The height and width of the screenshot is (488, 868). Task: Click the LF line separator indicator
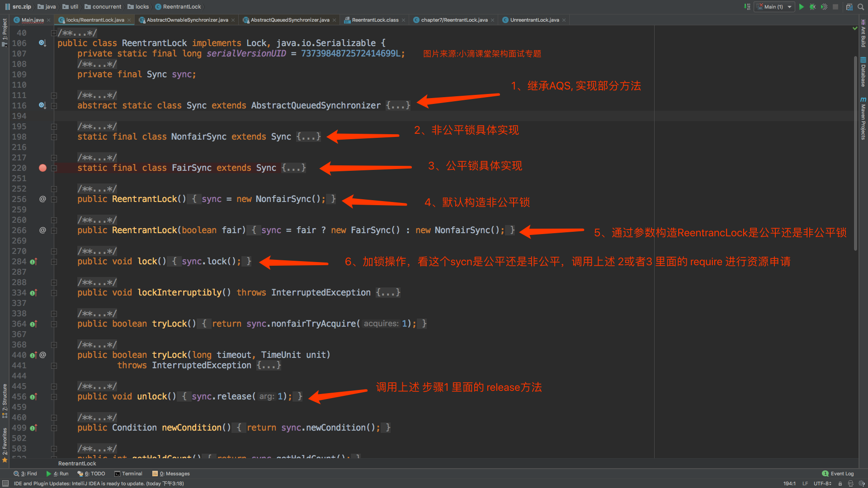pos(805,483)
